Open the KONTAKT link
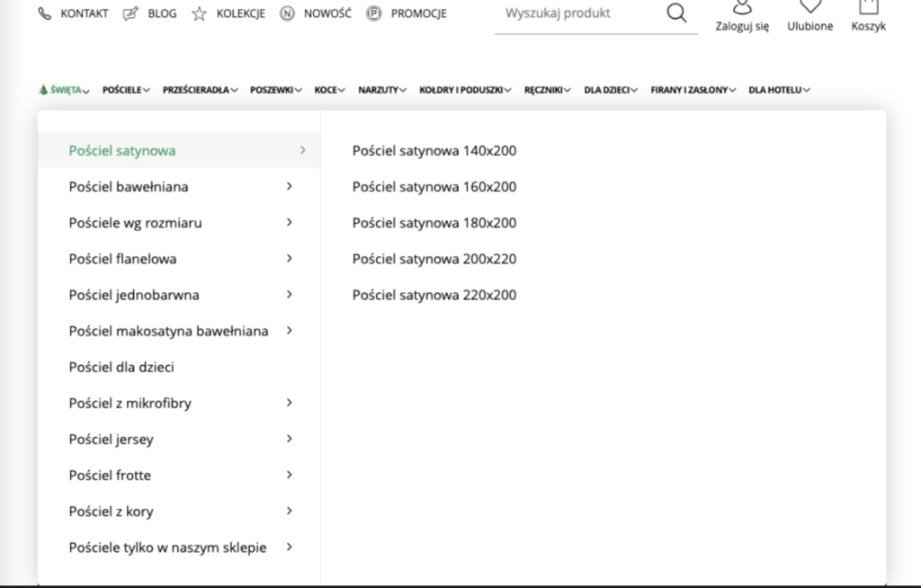The image size is (921, 588). click(x=85, y=13)
